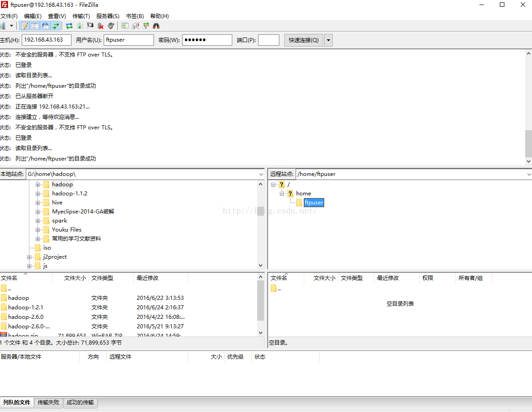
Task: Expand the hadoop-1.1.2 folder
Action: pyautogui.click(x=38, y=194)
